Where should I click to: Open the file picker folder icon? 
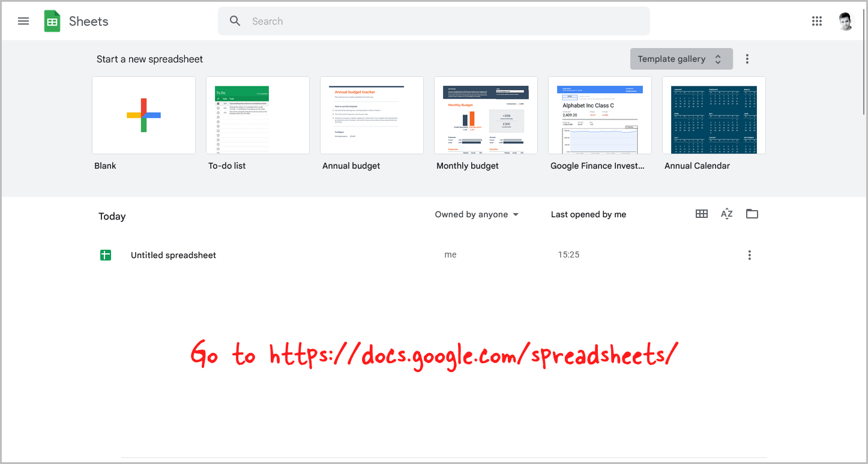[752, 214]
